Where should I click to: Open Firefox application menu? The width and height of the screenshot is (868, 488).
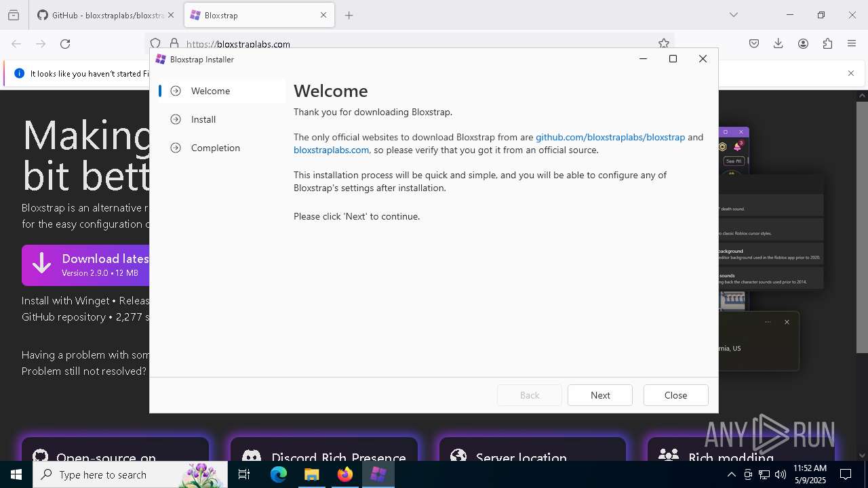(852, 44)
